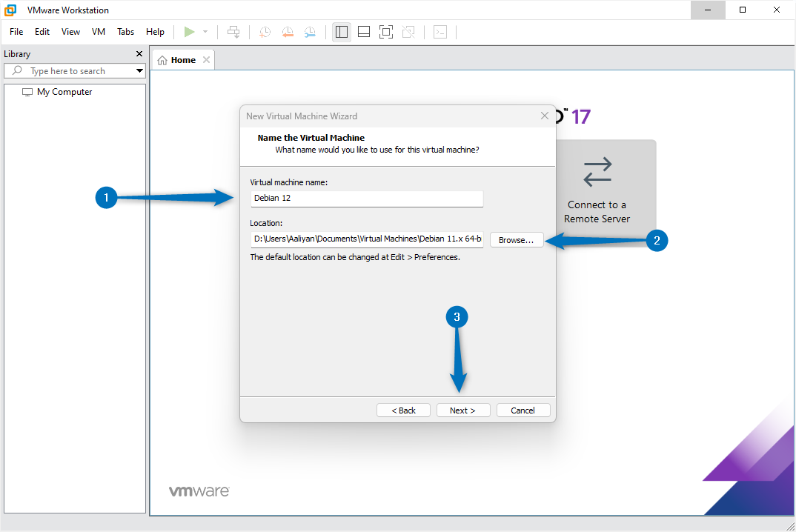Click the Cancel button
The height and width of the screenshot is (532, 796).
(x=523, y=410)
